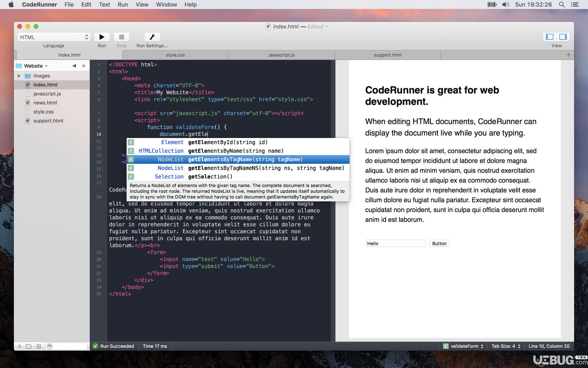Open Spotlight search icon
The width and height of the screenshot is (588, 368).
point(562,4)
